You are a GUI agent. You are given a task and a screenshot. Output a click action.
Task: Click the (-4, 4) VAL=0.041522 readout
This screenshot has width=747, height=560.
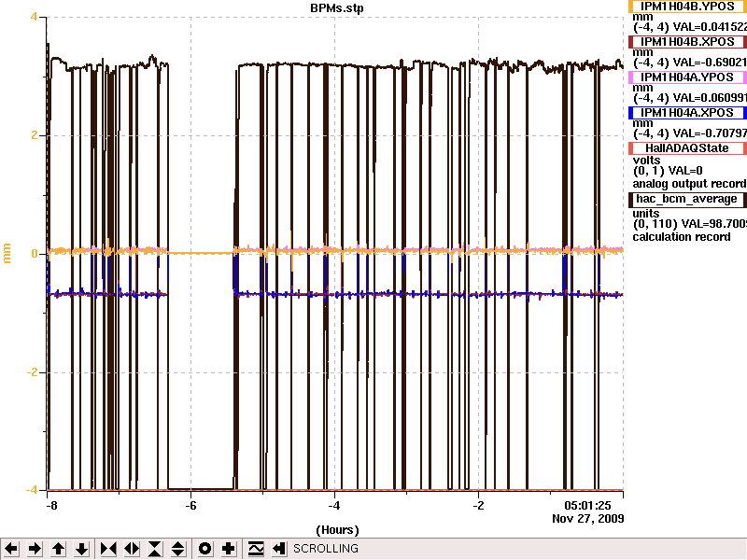click(x=690, y=27)
